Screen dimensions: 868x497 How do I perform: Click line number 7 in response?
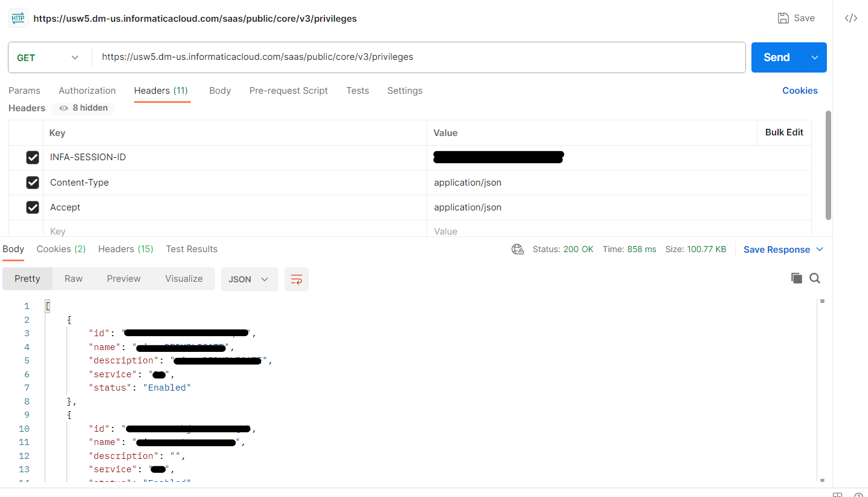(27, 388)
